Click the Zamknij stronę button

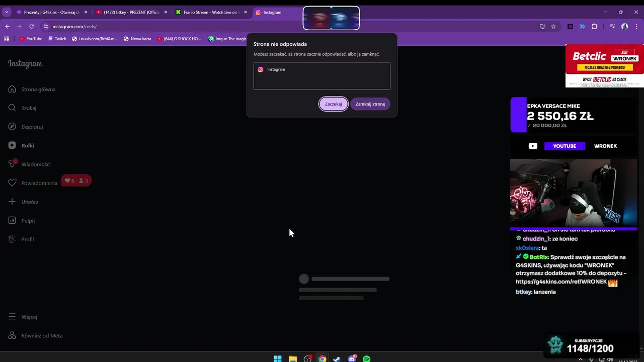coord(370,104)
